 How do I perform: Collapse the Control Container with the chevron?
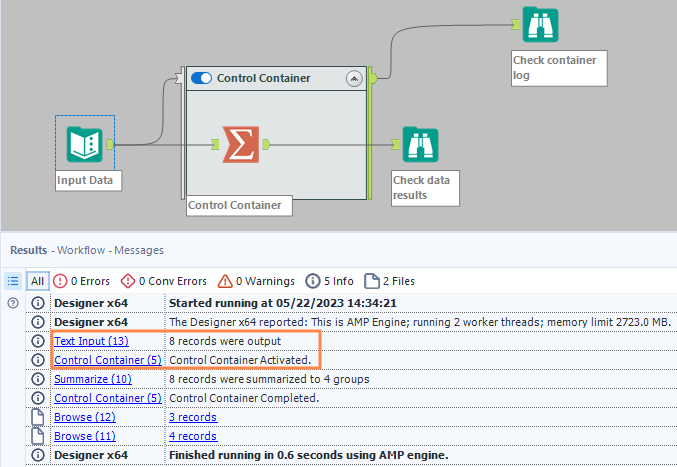click(x=353, y=78)
